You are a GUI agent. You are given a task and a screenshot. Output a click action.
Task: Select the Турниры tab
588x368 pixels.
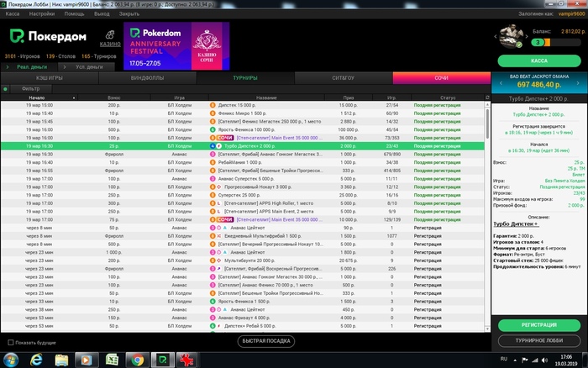(245, 78)
